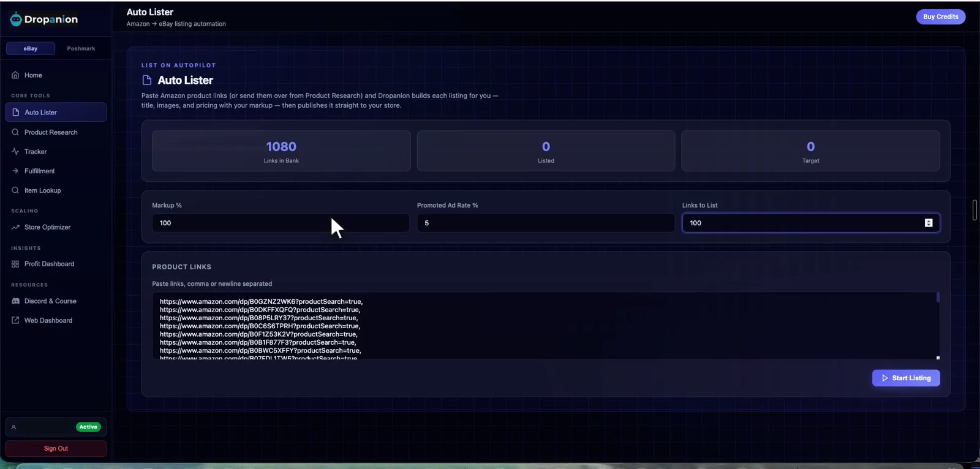Click the Promoted Ad Rate % field
The width and height of the screenshot is (980, 469).
[546, 223]
